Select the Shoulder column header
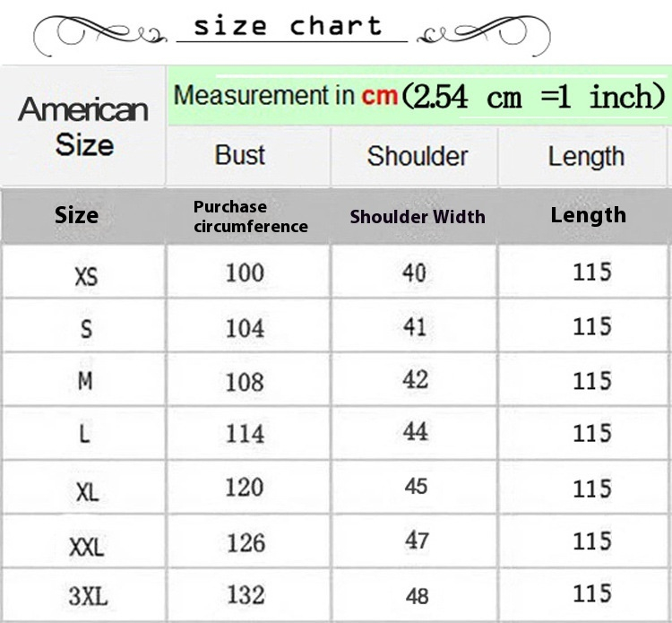The height and width of the screenshot is (623, 672). 417,156
